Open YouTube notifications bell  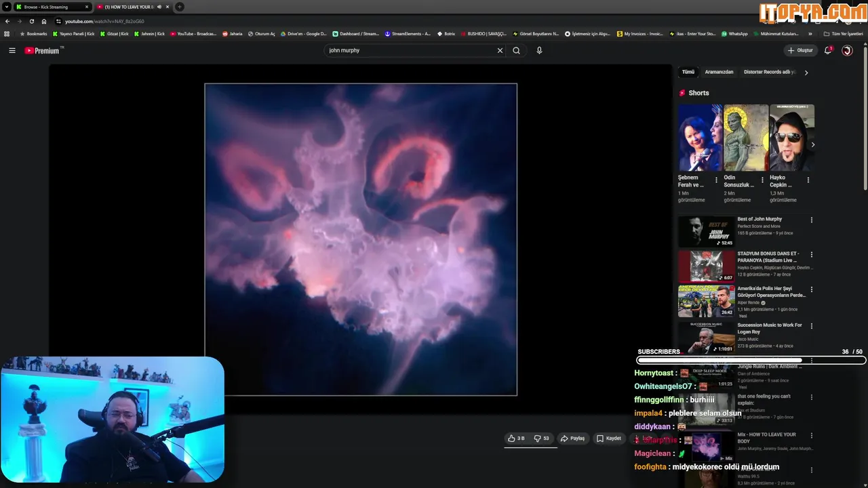[x=828, y=50]
